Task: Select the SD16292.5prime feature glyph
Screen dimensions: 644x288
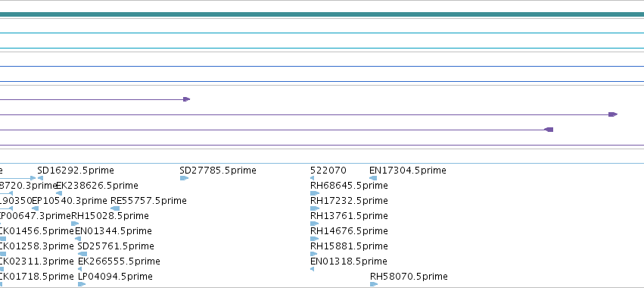Action: (40, 178)
